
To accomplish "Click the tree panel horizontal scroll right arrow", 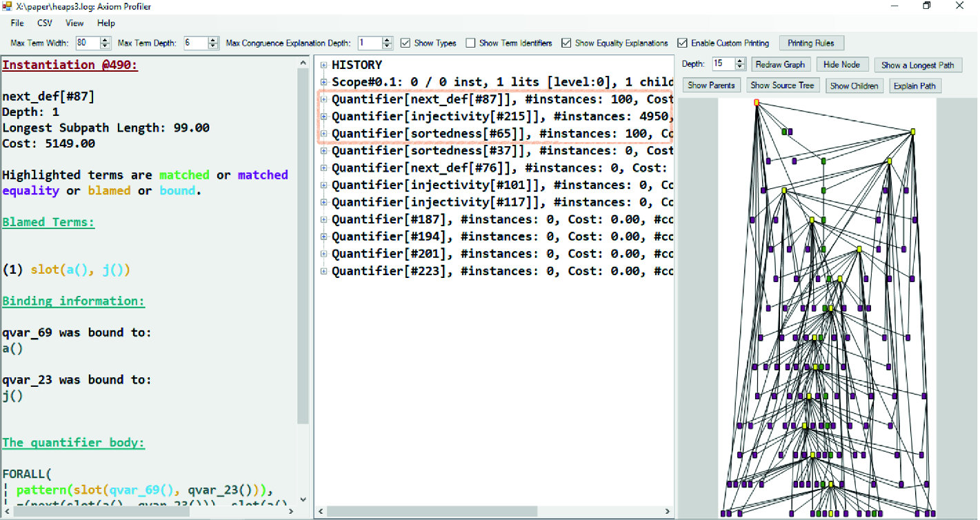I will tap(668, 512).
